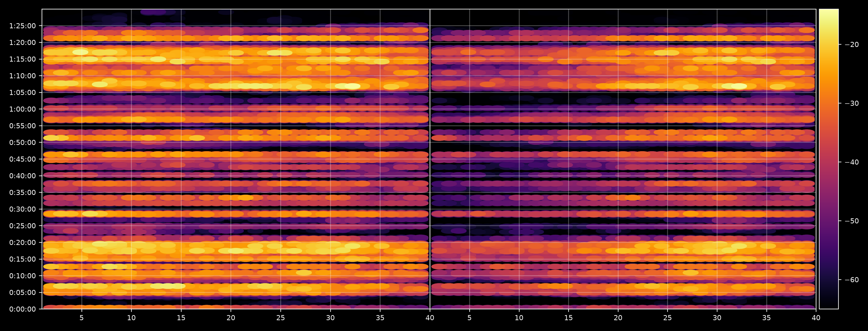Pick the 0:15:00 y-axis time label

click(x=22, y=259)
